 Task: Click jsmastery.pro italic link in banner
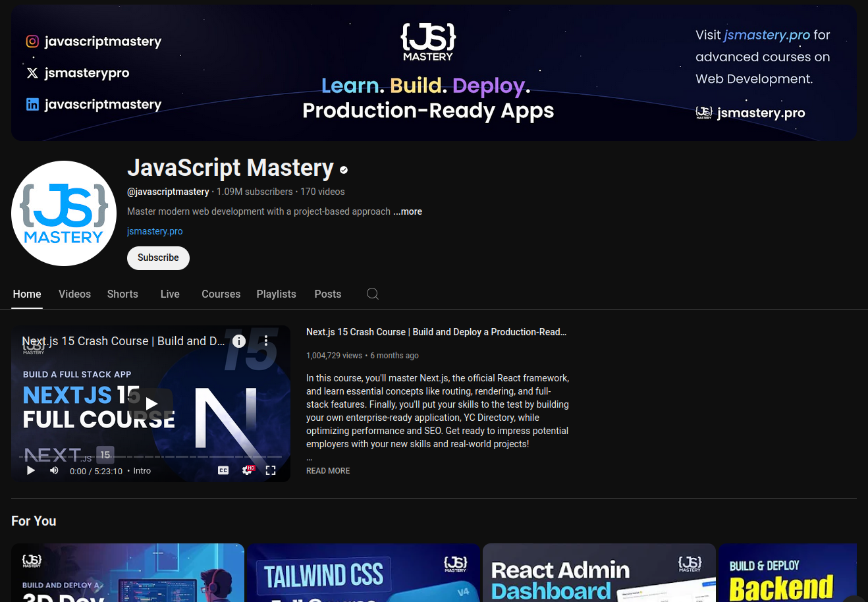(767, 35)
